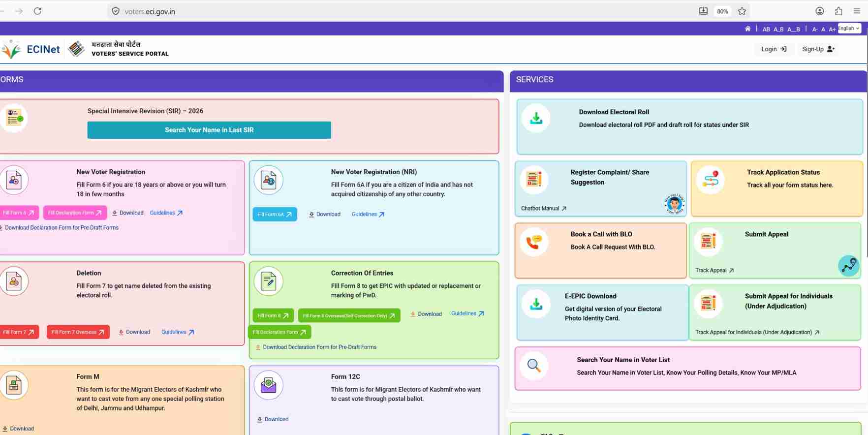Click the Sign-Up button

click(818, 49)
